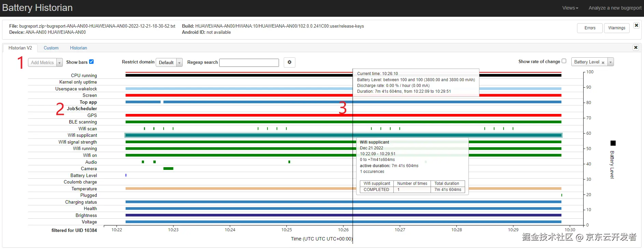Enable Show rate of change checkbox
Screen dimensions: 644x249
[564, 61]
